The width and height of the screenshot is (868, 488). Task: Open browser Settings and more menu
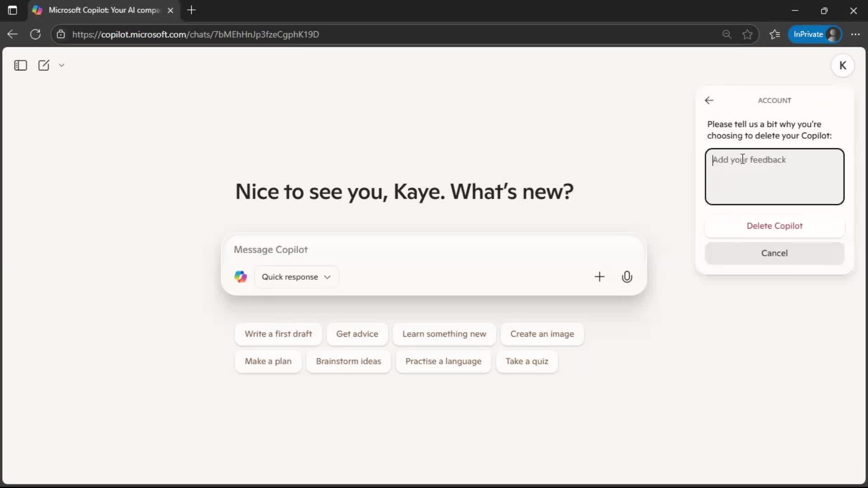855,34
